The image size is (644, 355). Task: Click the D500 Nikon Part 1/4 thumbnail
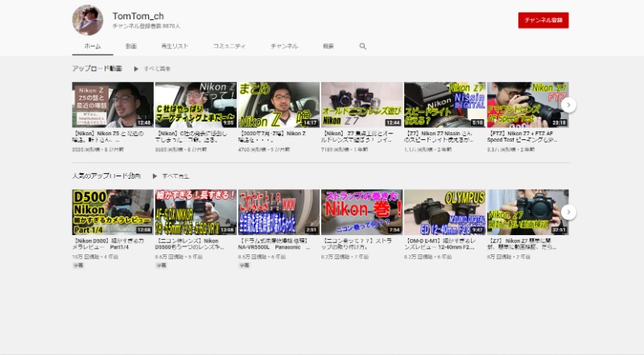click(x=113, y=212)
